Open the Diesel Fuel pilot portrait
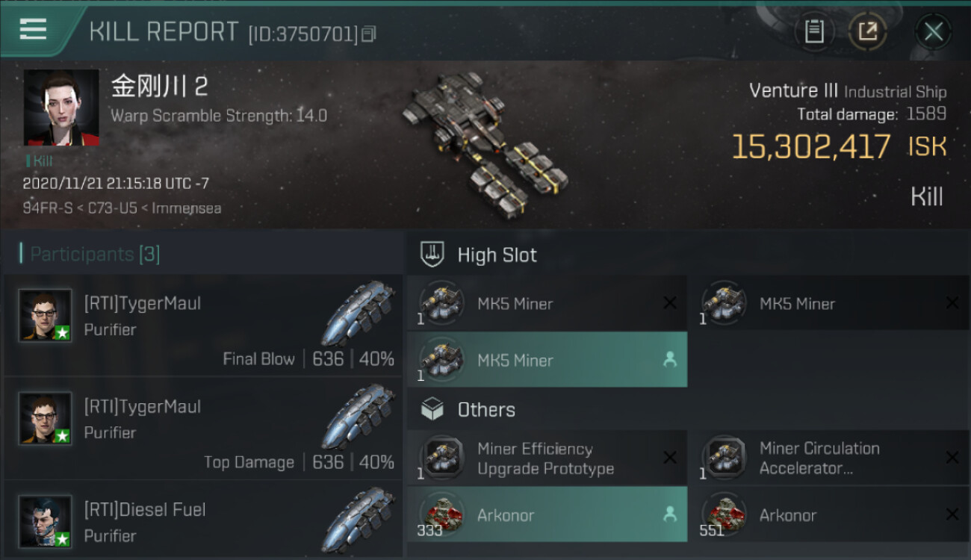This screenshot has height=560, width=971. point(46,521)
